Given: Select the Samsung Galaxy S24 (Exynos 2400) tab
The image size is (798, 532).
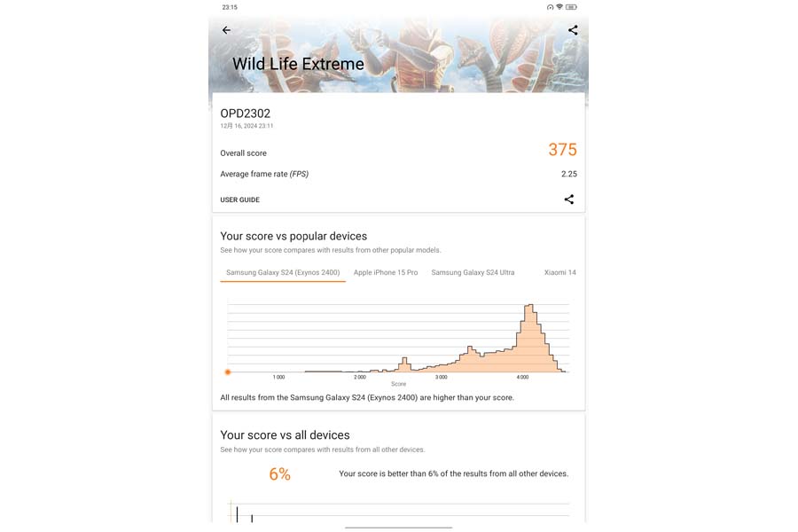Looking at the screenshot, I should [283, 272].
